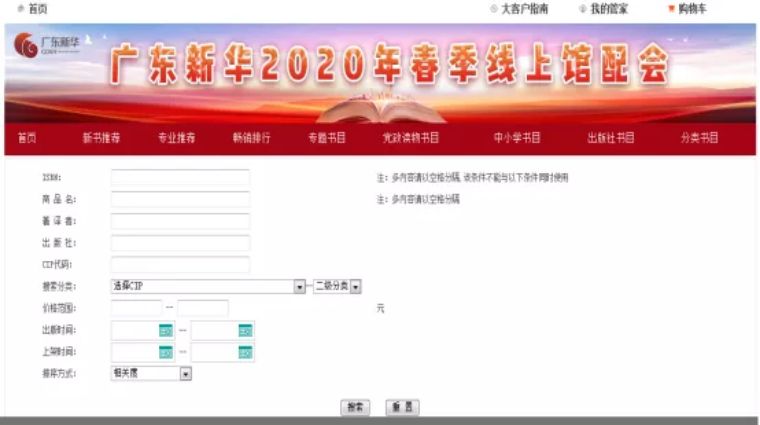760x425 pixels.
Task: Focus the ISBN input field
Action: pos(180,177)
